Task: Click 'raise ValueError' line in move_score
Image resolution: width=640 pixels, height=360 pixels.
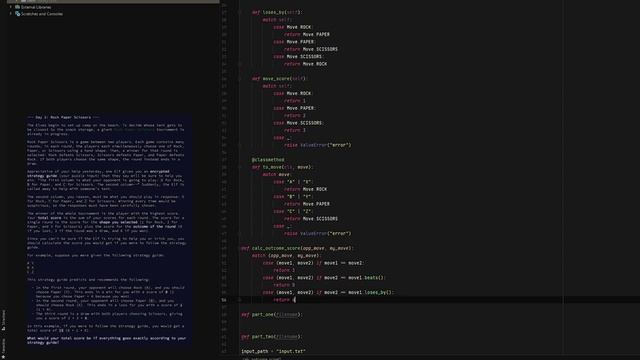Action: (x=318, y=145)
